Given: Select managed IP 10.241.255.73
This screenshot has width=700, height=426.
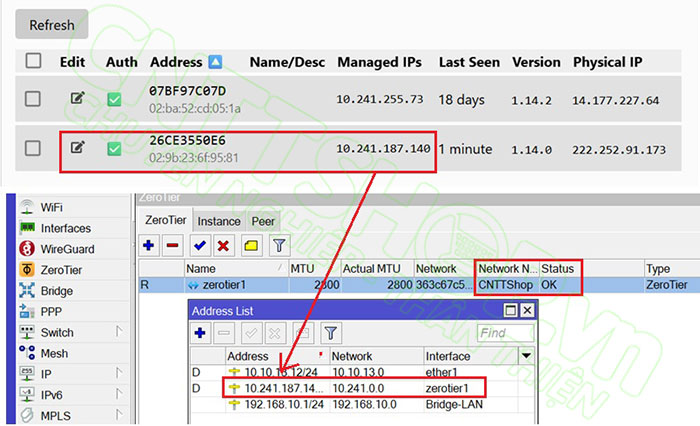Looking at the screenshot, I should click(x=379, y=99).
